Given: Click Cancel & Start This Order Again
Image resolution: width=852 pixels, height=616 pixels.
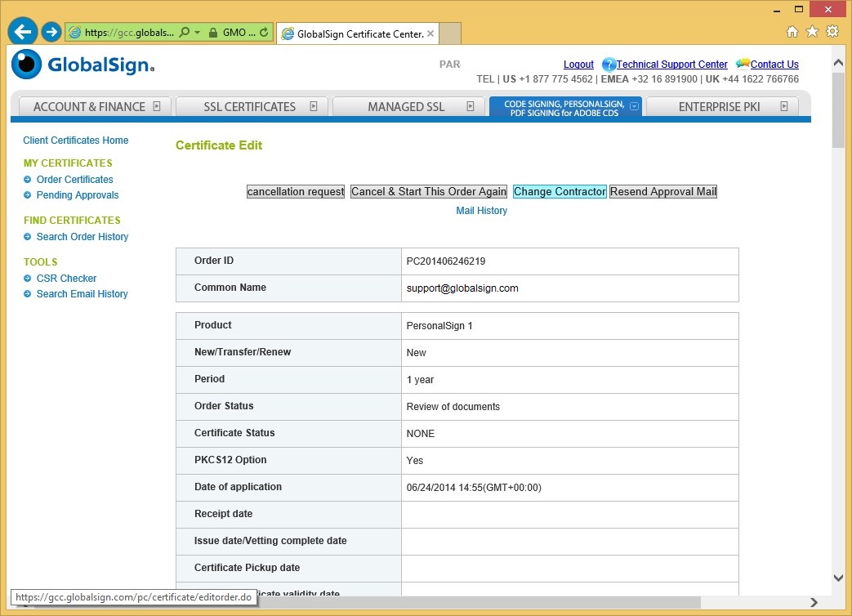Looking at the screenshot, I should [x=429, y=192].
